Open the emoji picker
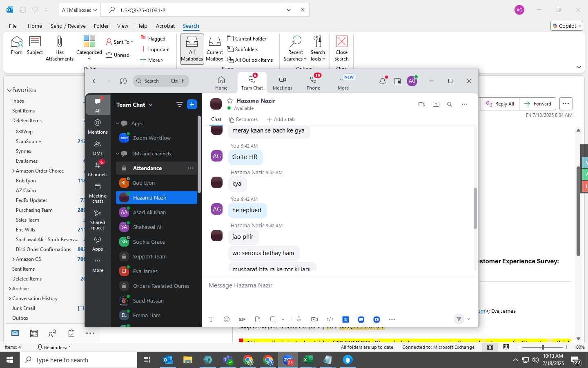 pos(227,319)
